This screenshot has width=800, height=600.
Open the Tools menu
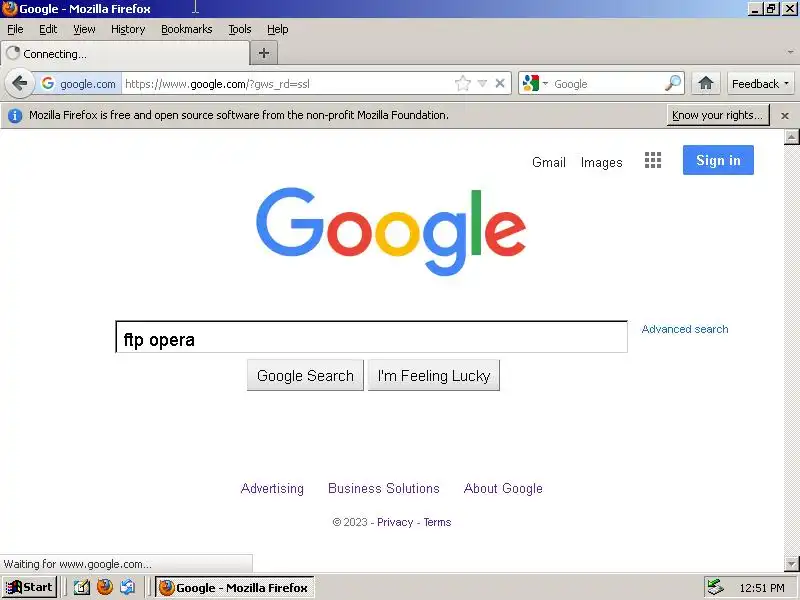(x=240, y=29)
